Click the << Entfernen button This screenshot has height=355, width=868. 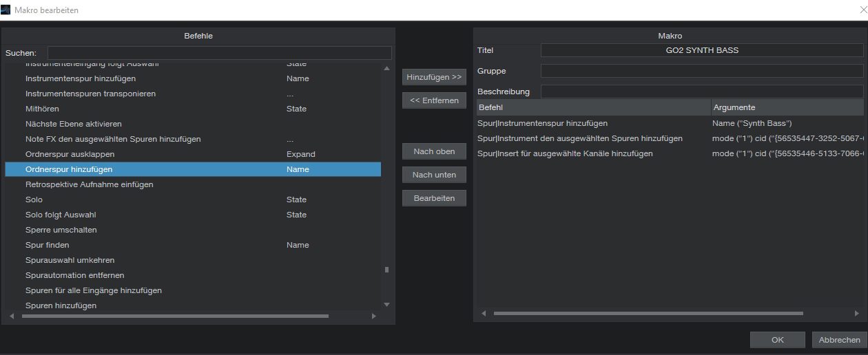coord(434,100)
